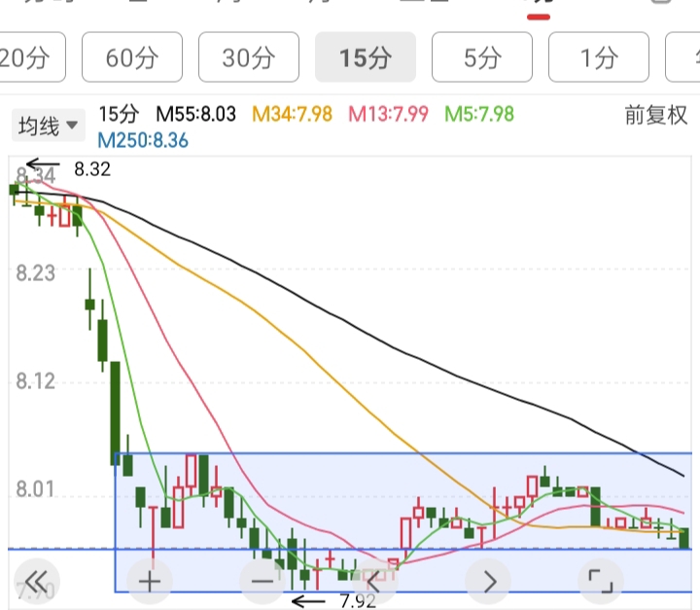Viewport: 700px width, 610px height.
Task: Move chart left with the left chevron
Action: click(x=374, y=582)
